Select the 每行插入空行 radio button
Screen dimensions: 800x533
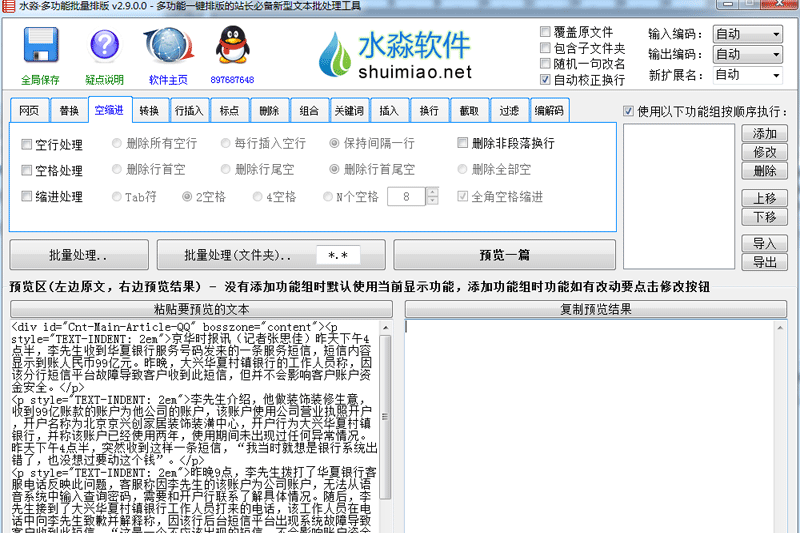226,143
